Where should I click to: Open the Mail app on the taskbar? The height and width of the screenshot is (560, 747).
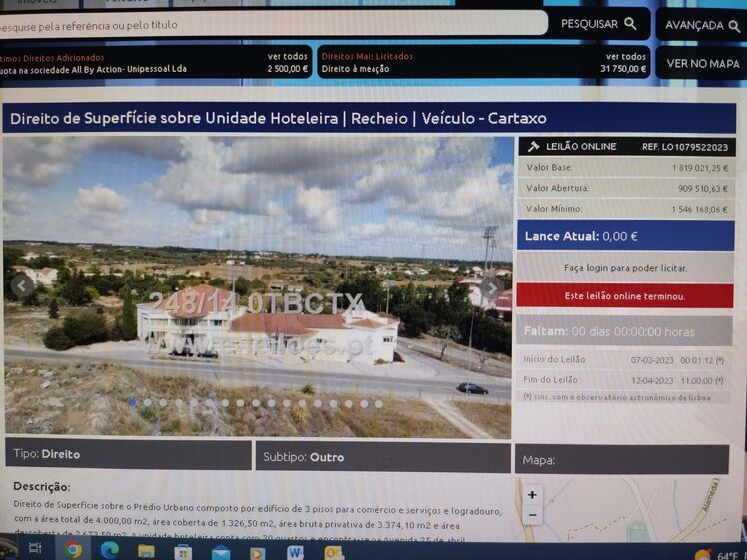(220, 553)
